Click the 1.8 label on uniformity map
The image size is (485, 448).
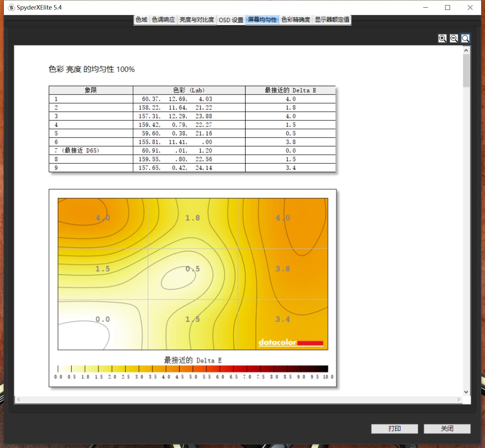coord(193,218)
